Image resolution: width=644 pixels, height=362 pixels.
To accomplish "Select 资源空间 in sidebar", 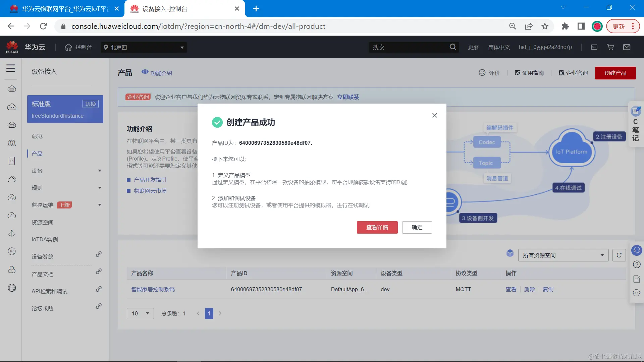I will click(x=43, y=222).
